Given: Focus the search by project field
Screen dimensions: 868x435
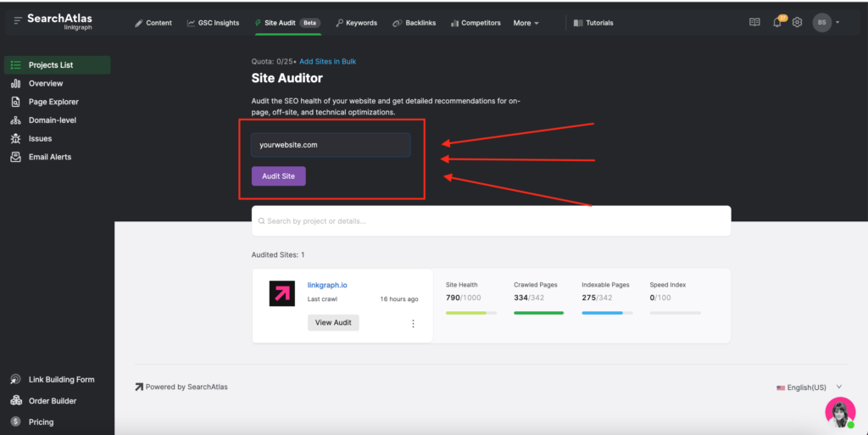Looking at the screenshot, I should pos(491,220).
